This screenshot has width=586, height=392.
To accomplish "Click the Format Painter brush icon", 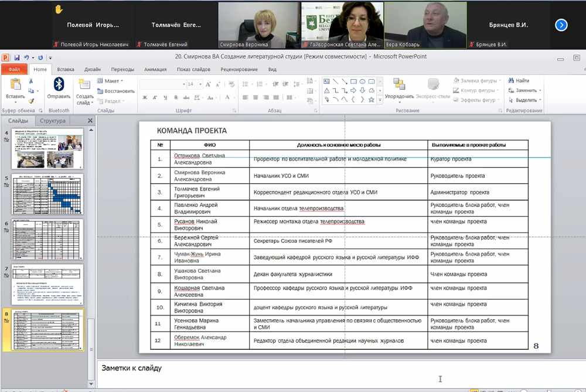I will click(x=32, y=100).
